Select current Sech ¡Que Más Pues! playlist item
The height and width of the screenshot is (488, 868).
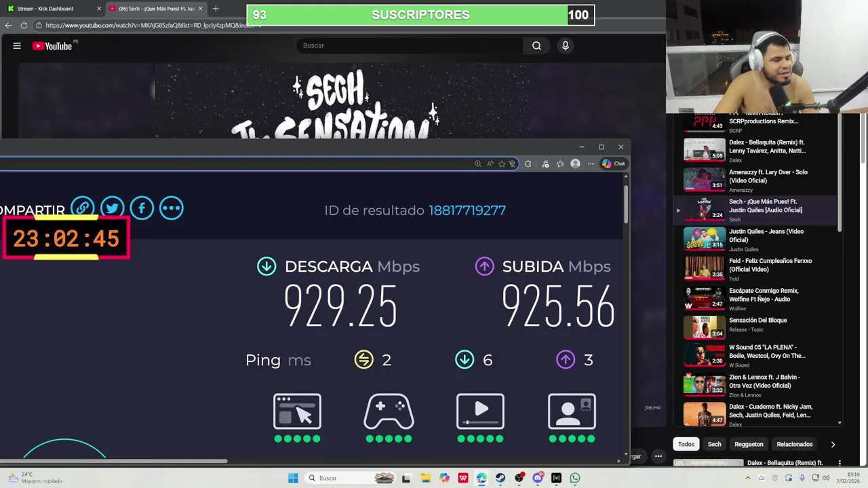point(756,209)
